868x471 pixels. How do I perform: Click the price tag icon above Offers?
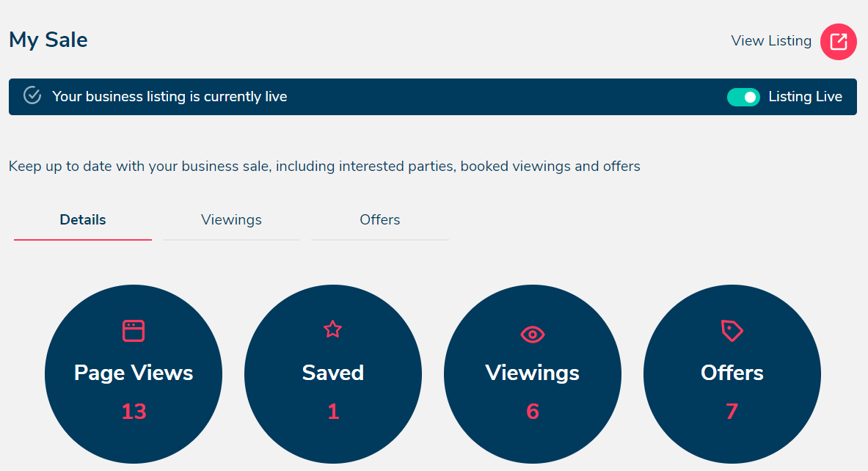732,331
